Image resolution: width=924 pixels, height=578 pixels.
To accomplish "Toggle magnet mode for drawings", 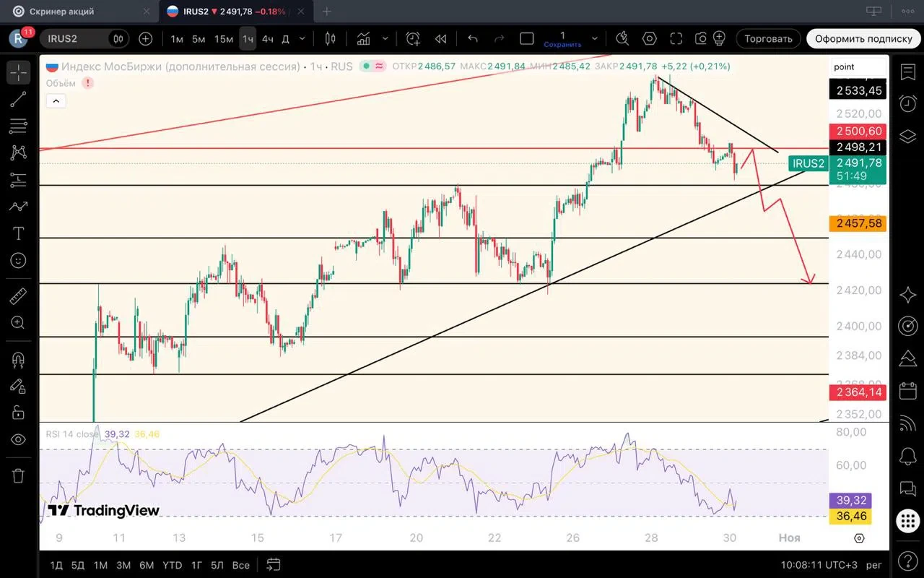I will pyautogui.click(x=18, y=359).
